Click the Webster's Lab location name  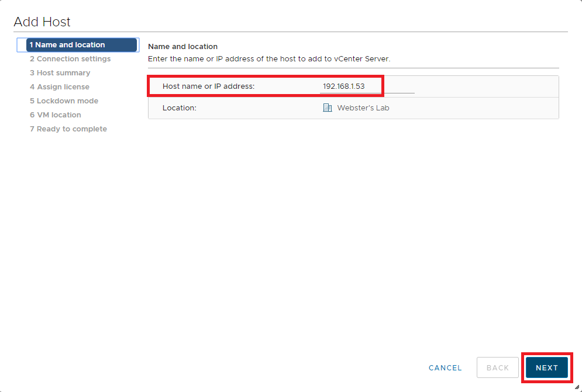point(363,108)
